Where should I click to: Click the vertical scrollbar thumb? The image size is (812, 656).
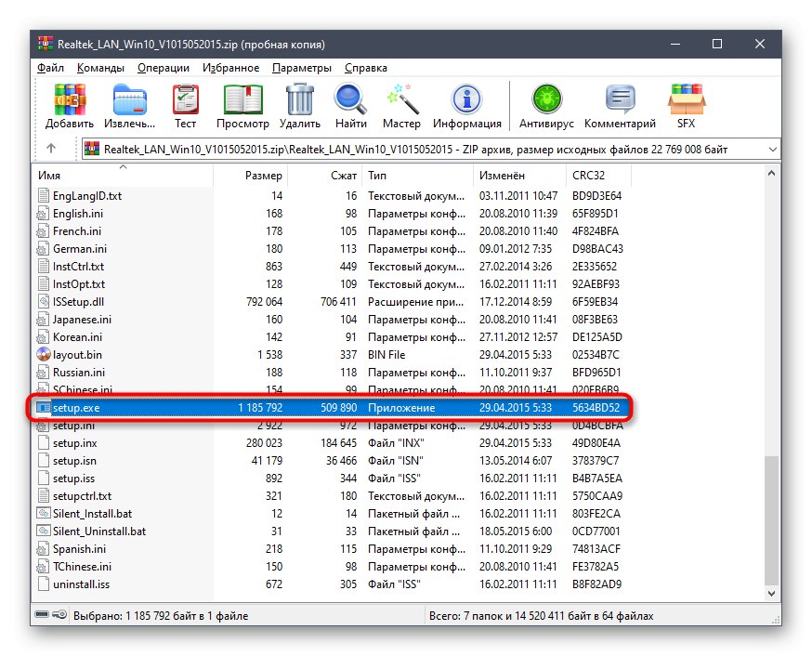pos(772,519)
